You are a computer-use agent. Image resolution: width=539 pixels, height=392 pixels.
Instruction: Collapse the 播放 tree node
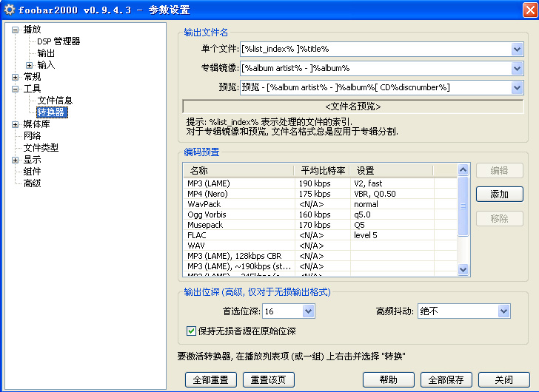coord(15,30)
